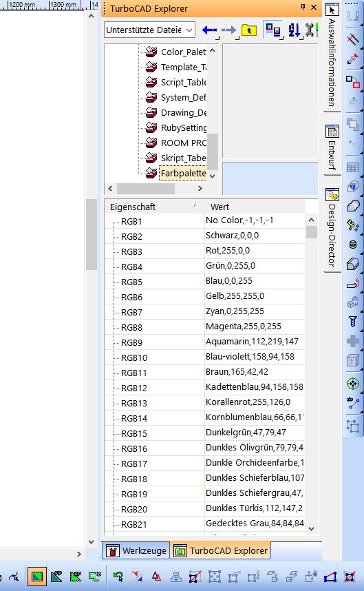Select the RubySetting tree item
364x591 pixels.
pyautogui.click(x=183, y=127)
